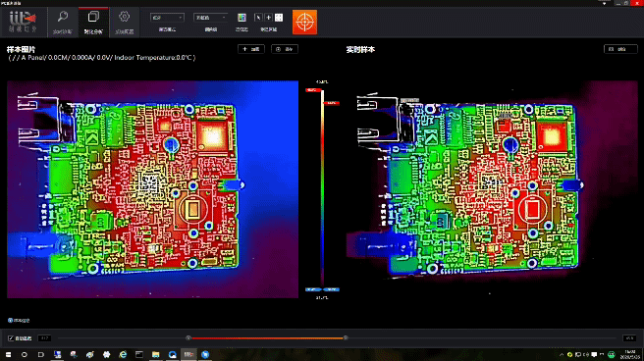Click the sample info text mentioning Indoor Temperature

101,58
